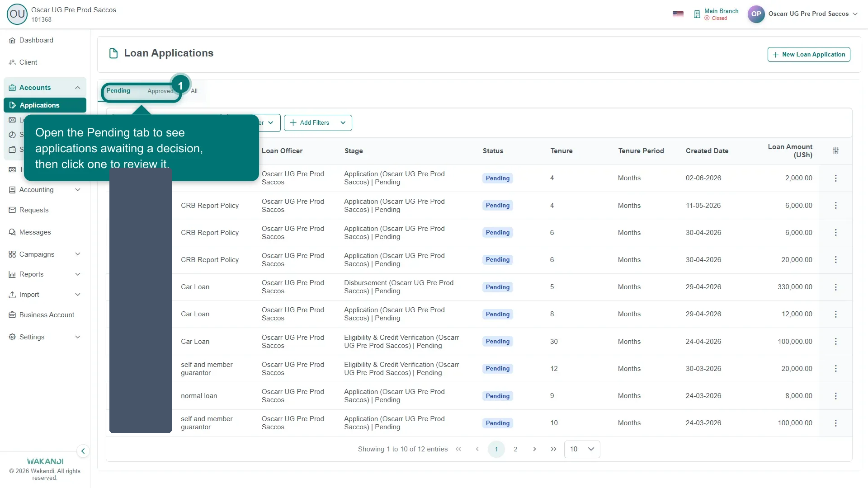Screen dimensions: 868x488
Task: Click the OP user avatar
Action: (x=756, y=14)
